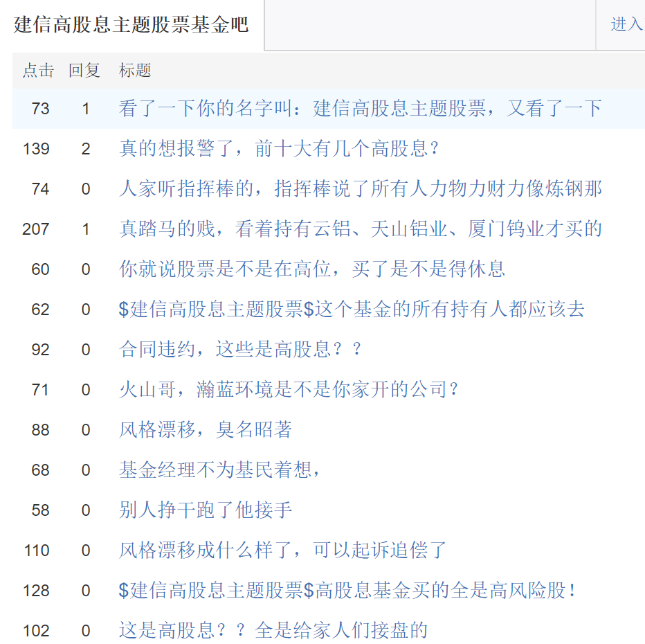Select click count 128
Screen dimensions: 645x644
[x=36, y=591]
